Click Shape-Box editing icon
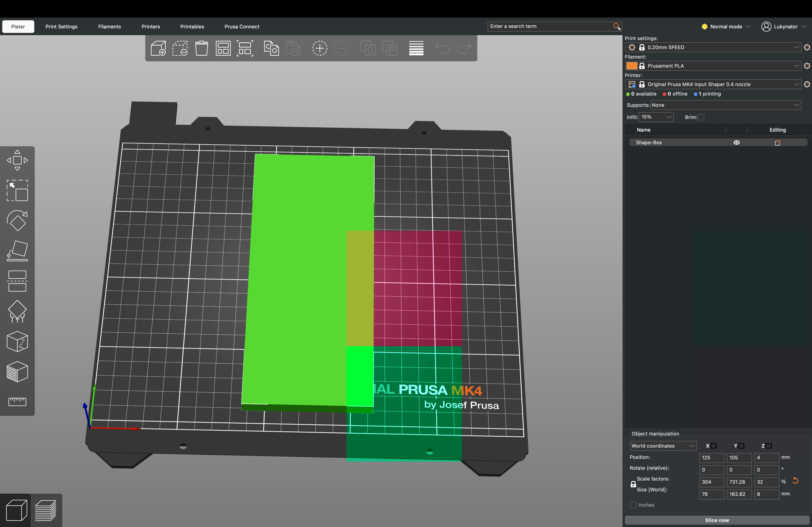Image resolution: width=812 pixels, height=527 pixels. tap(777, 142)
